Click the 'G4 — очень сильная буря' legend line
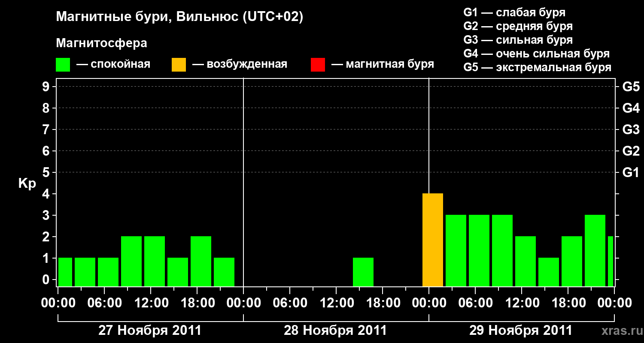The height and width of the screenshot is (343, 644). [537, 54]
